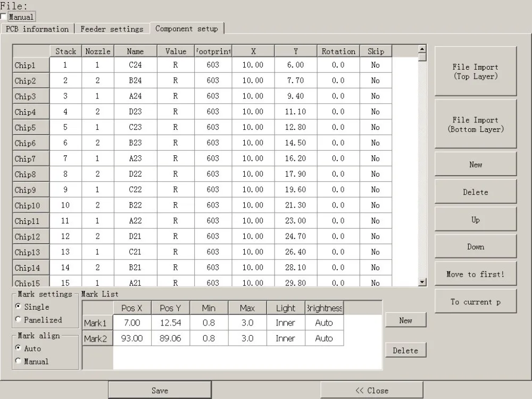
Task: Click the Rotation column header
Action: (338, 52)
